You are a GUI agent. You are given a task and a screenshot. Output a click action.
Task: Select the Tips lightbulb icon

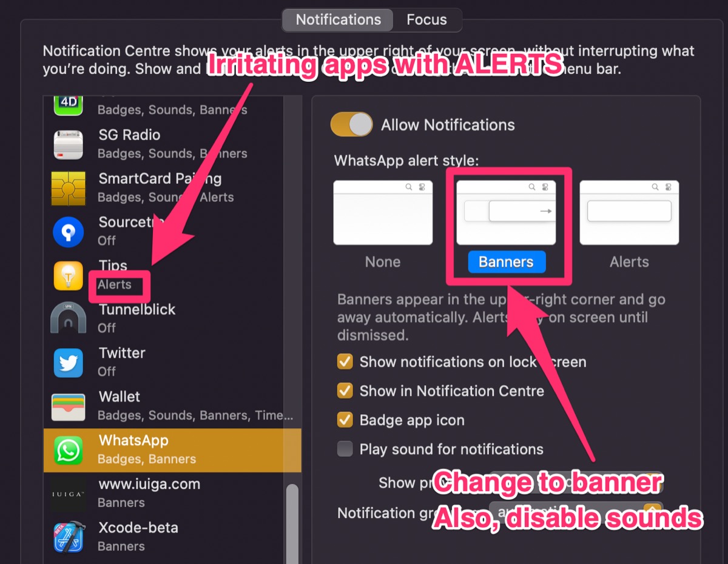(68, 275)
